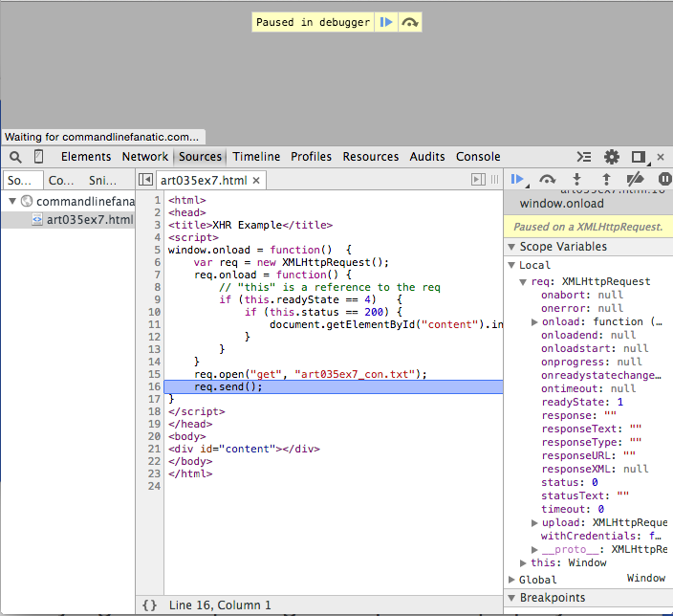This screenshot has width=673, height=616.
Task: Click the 'Paused on a XMLHttpRequest.' message
Action: [x=588, y=227]
